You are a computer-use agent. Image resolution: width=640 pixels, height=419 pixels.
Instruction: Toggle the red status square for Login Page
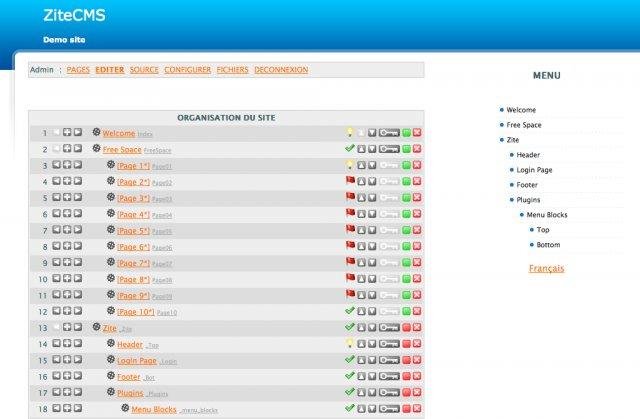406,360
